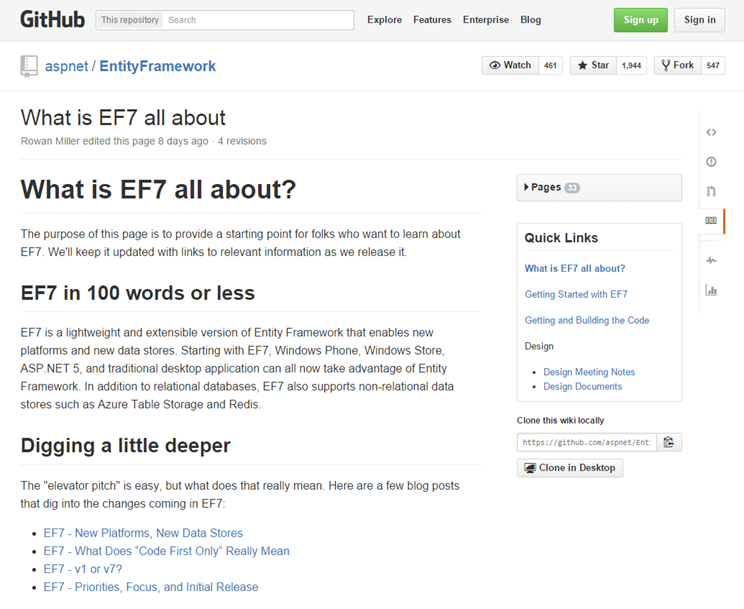Viewport: 744px width, 609px height.
Task: View the 547 forks count
Action: (713, 66)
